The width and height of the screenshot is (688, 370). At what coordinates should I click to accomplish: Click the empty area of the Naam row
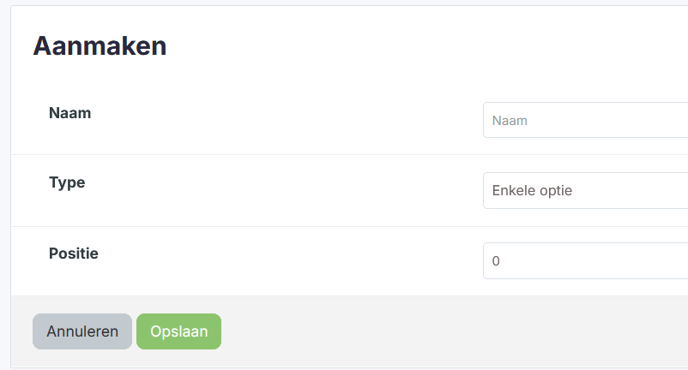(285, 121)
